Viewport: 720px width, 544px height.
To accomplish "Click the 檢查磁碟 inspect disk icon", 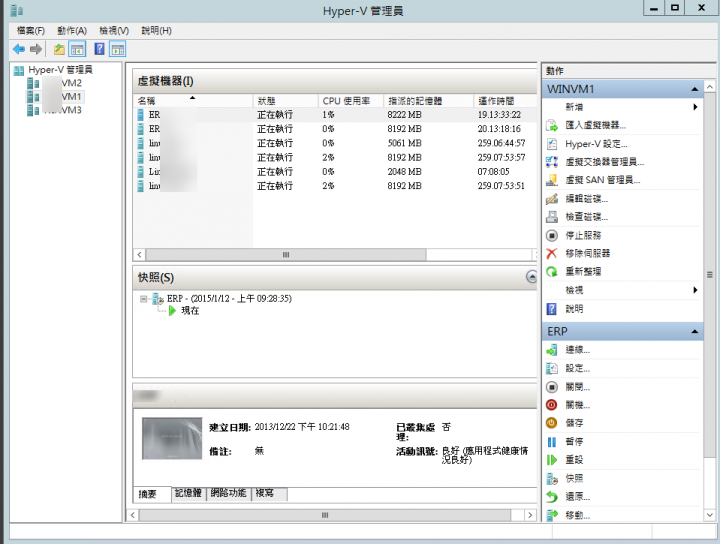I will [x=551, y=217].
